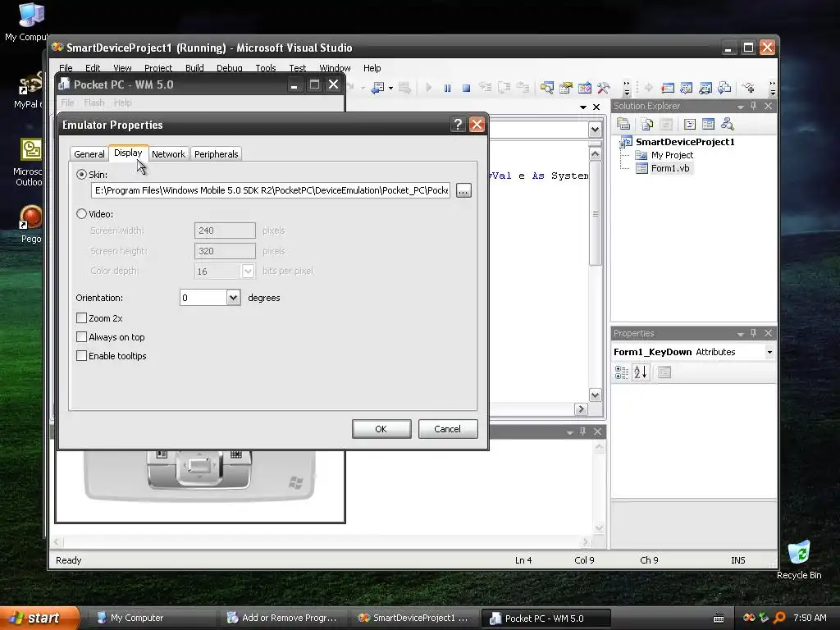840x630 pixels.
Task: Click taskbar clock showing 7:50 AM
Action: click(x=810, y=618)
